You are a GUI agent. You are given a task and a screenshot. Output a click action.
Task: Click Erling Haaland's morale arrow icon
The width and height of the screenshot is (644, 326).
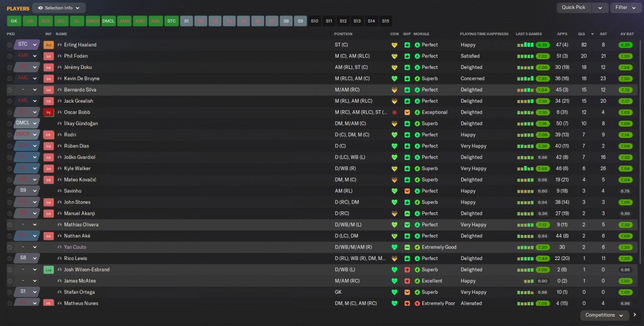[x=417, y=45]
